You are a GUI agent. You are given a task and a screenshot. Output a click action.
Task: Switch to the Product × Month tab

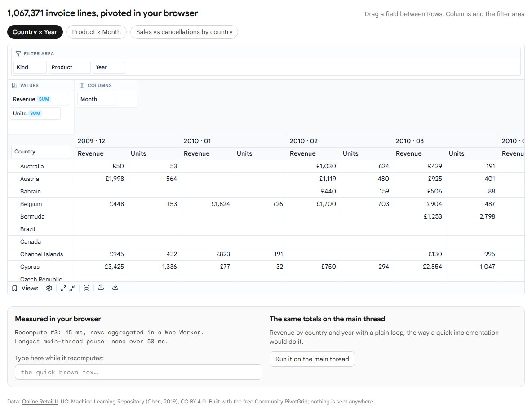(x=96, y=32)
